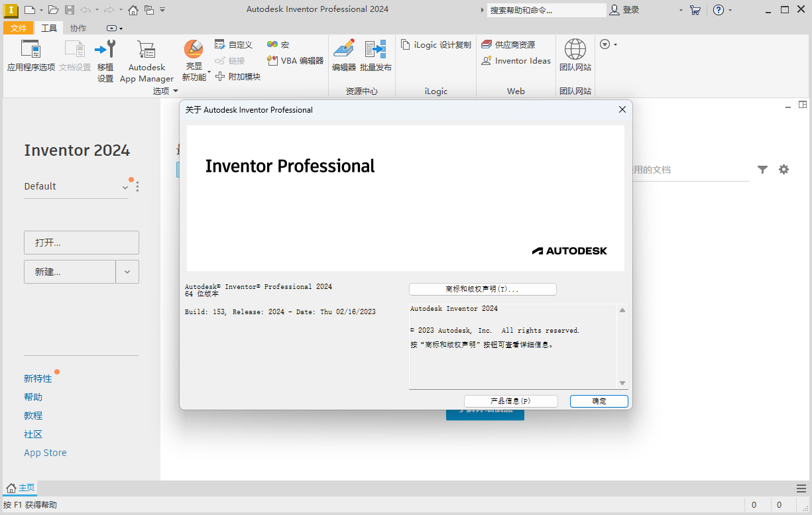The height and width of the screenshot is (515, 812).
Task: Click the shopping cart icon in title bar
Action: coord(695,10)
